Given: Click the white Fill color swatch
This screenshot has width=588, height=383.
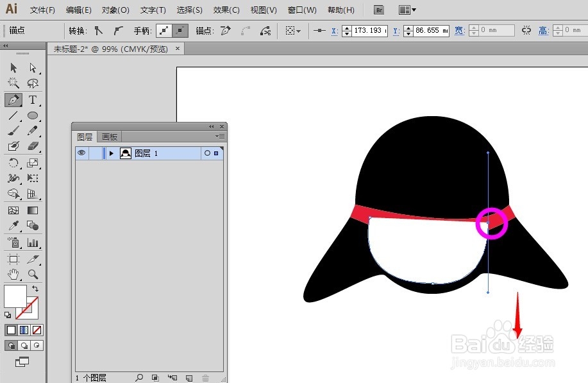Looking at the screenshot, I should coord(15,296).
